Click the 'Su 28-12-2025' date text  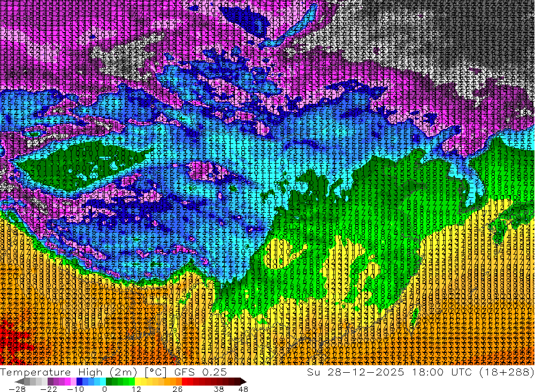pyautogui.click(x=355, y=372)
